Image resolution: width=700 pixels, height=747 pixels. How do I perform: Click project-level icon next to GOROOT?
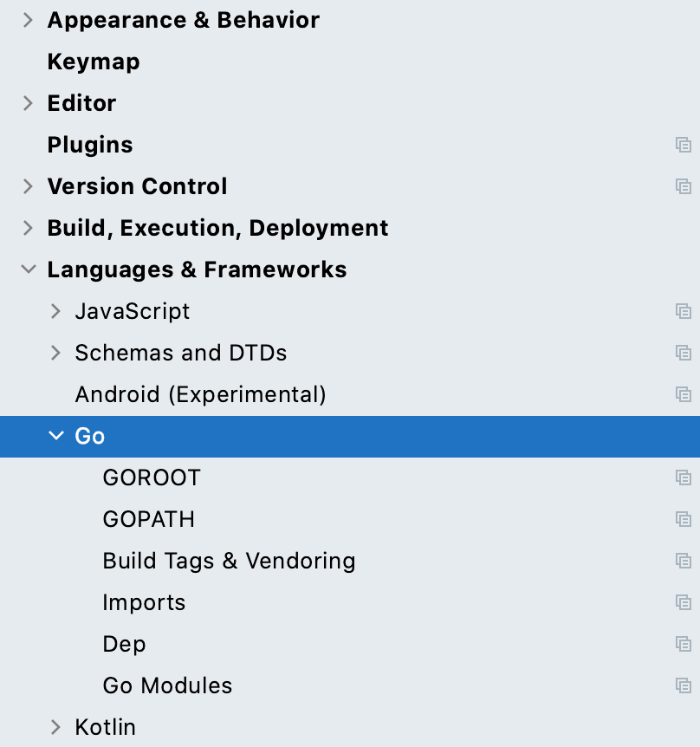[x=683, y=477]
